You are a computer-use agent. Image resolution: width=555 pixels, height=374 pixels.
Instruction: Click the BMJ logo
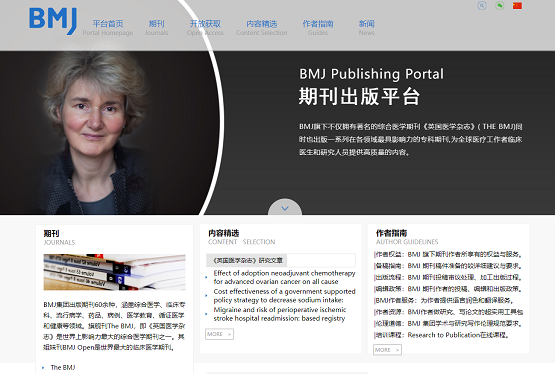53,21
